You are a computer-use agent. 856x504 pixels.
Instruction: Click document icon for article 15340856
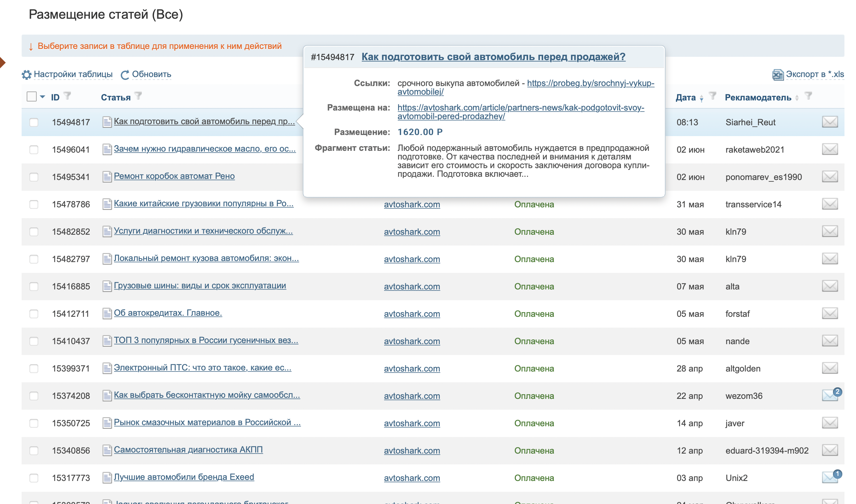[x=107, y=450]
